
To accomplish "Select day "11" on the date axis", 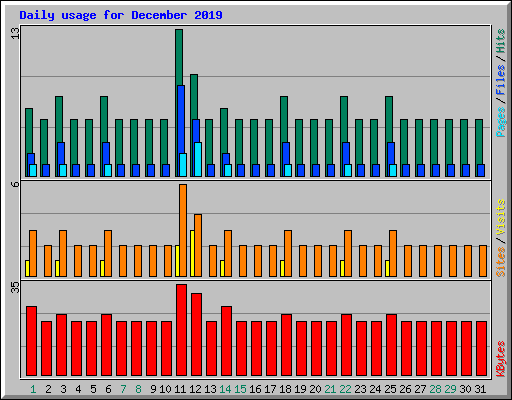I will (180, 389).
